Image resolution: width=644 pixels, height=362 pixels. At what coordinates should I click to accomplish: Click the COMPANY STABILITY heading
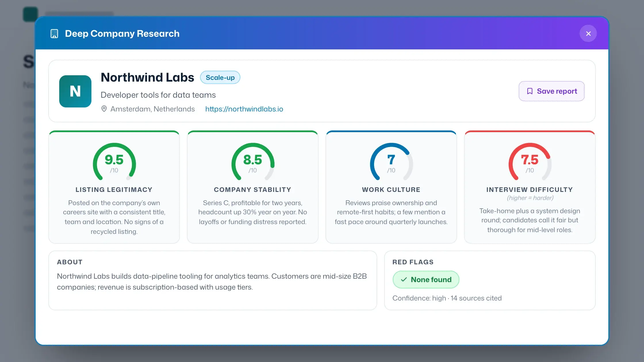tap(253, 190)
